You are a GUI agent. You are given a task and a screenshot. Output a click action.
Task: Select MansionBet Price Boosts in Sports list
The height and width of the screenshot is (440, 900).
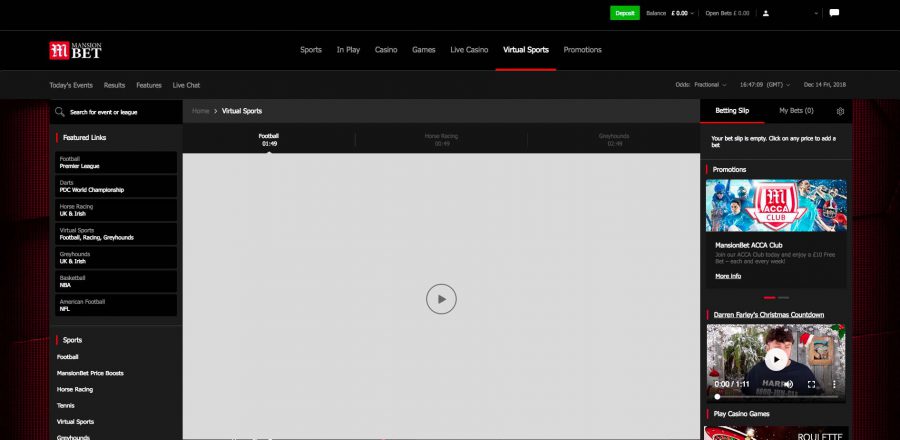point(90,373)
